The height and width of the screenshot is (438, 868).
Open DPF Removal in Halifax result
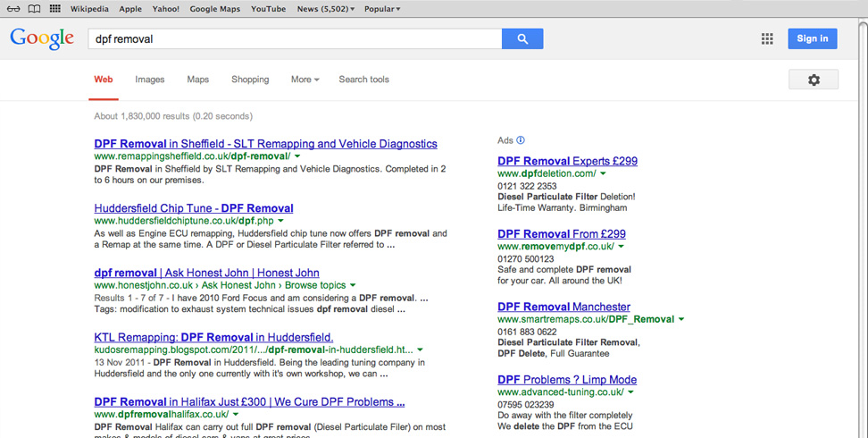click(249, 402)
